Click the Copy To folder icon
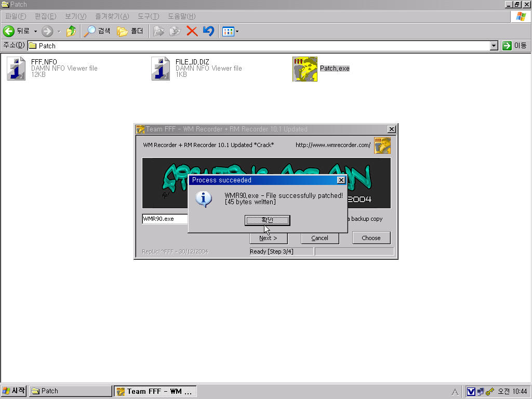 coord(175,31)
